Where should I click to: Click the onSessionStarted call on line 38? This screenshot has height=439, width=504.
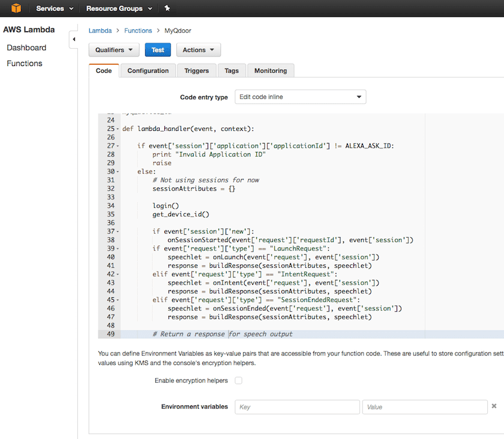(290, 240)
